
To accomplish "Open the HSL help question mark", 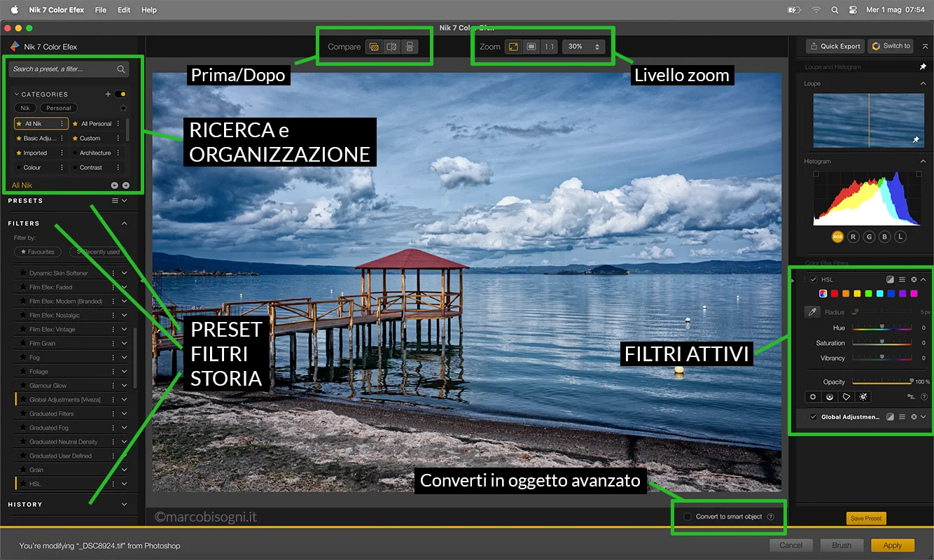I will pos(924,397).
